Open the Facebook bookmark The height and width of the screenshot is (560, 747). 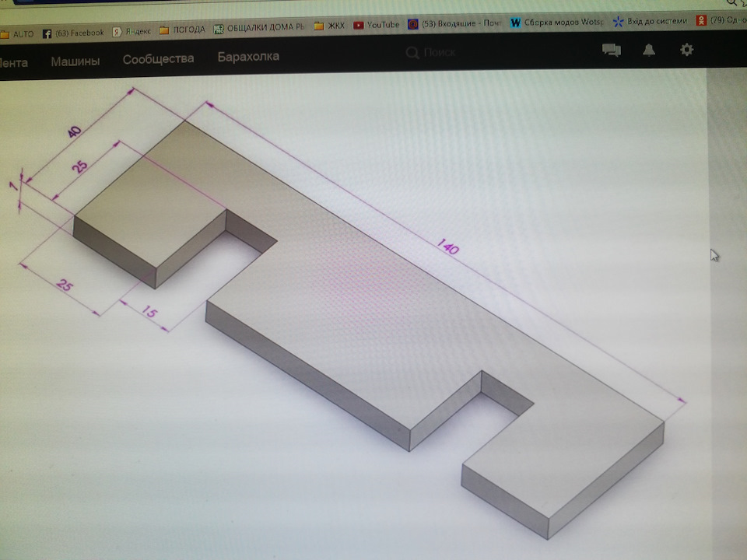click(72, 33)
